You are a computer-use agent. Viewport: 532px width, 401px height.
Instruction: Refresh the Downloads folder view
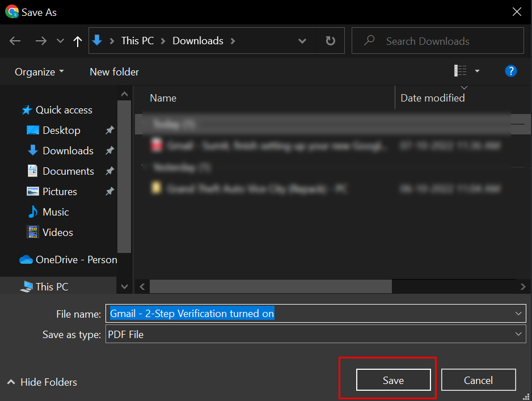point(331,41)
